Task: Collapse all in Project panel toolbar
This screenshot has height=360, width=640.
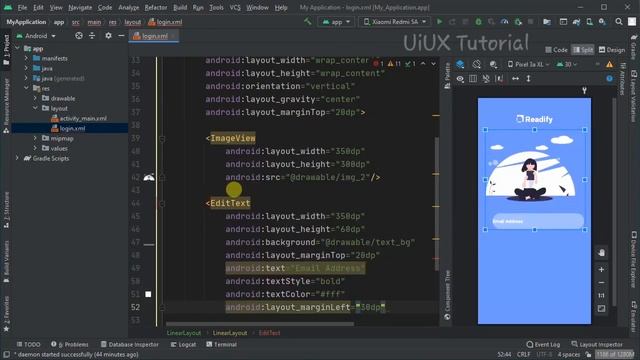Action: point(92,36)
